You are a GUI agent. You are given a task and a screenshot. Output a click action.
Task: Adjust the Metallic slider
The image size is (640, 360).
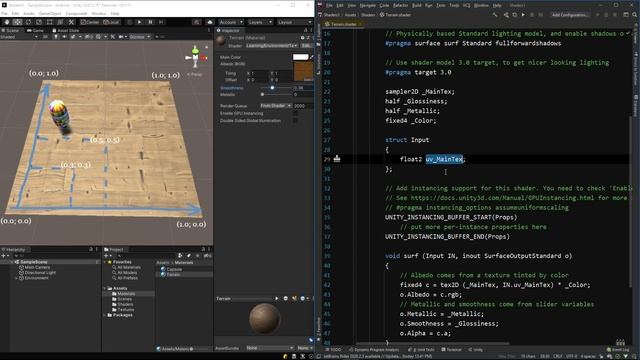coord(262,94)
